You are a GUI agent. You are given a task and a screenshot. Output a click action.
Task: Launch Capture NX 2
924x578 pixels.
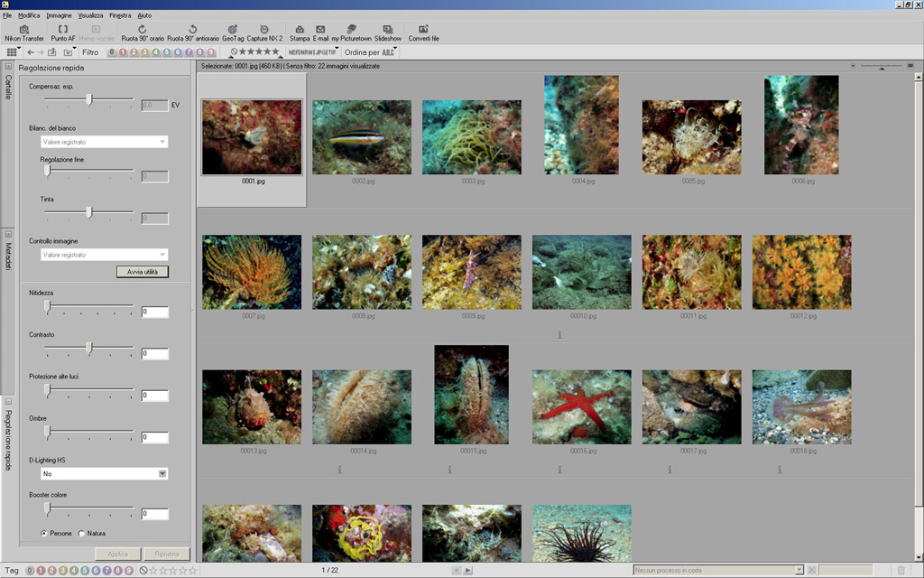[x=264, y=33]
